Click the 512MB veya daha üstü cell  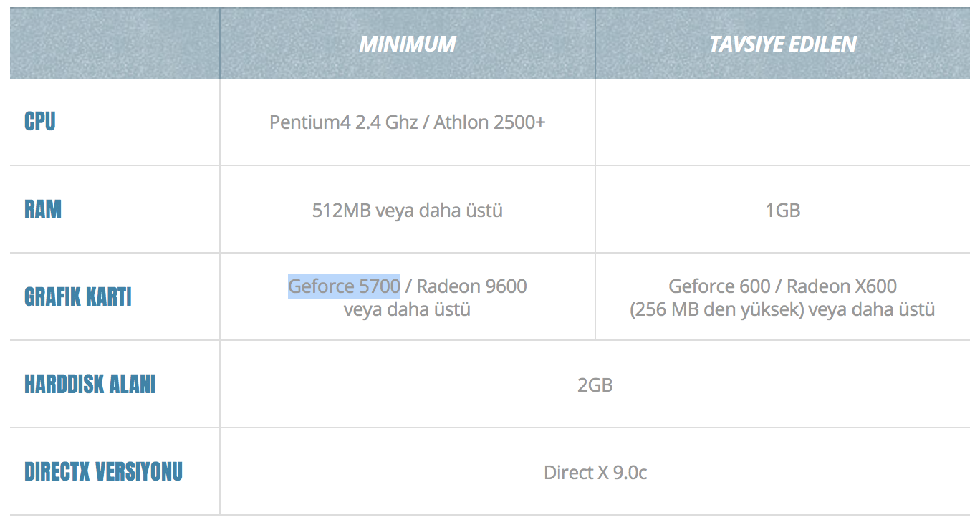click(x=407, y=211)
